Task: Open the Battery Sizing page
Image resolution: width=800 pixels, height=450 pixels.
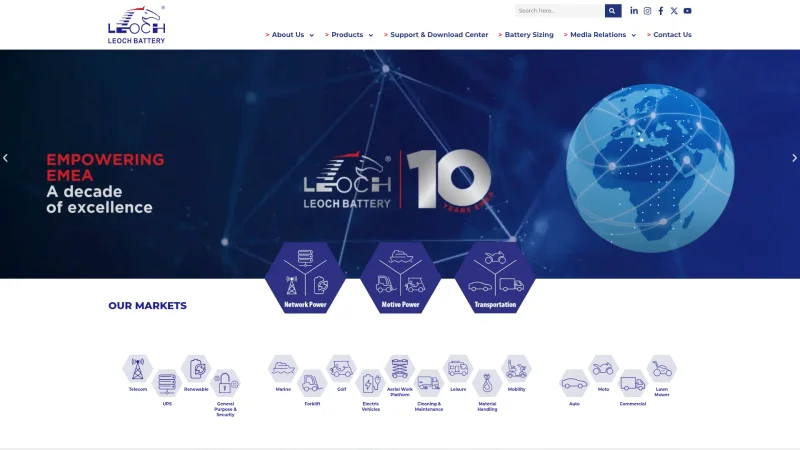Action: click(529, 35)
